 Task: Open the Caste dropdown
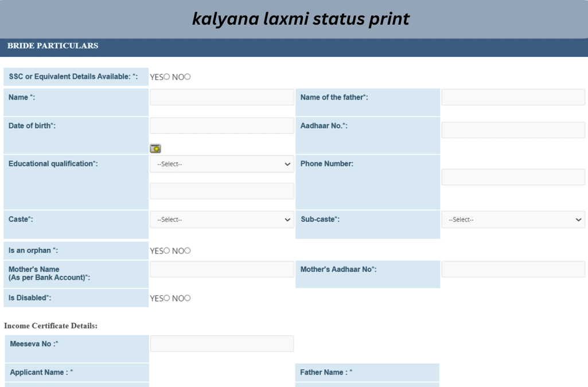tap(221, 220)
